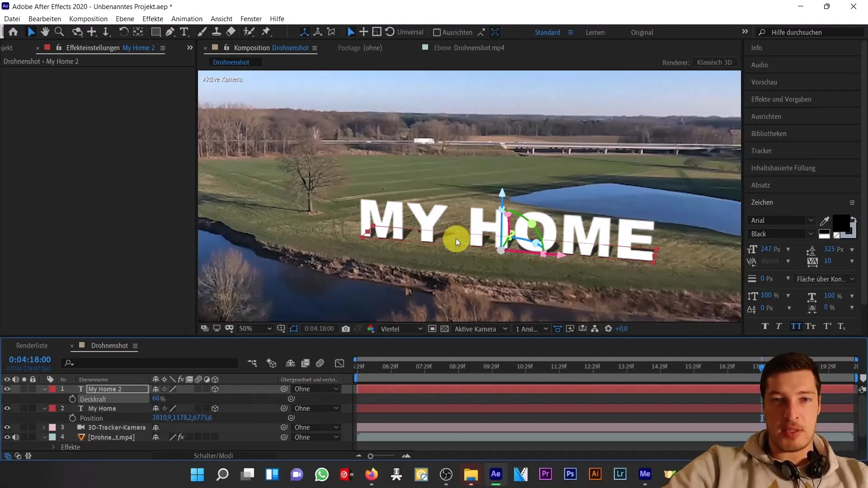The height and width of the screenshot is (488, 868).
Task: Open the viewer zoom 50% dropdown
Action: point(255,329)
